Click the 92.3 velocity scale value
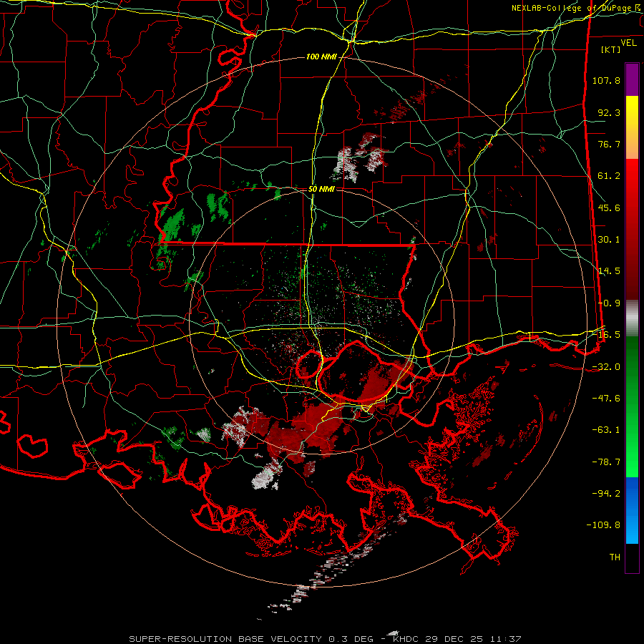 (609, 112)
